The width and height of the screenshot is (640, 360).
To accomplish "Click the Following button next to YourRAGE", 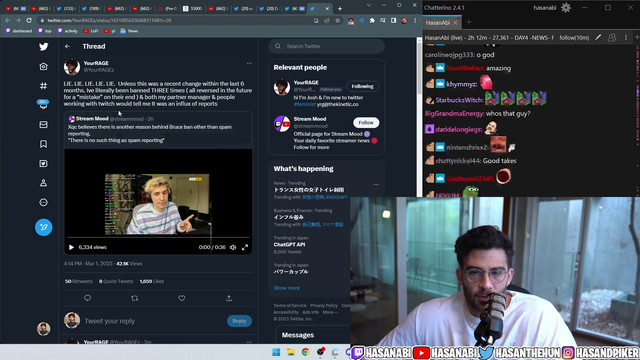I will (362, 86).
